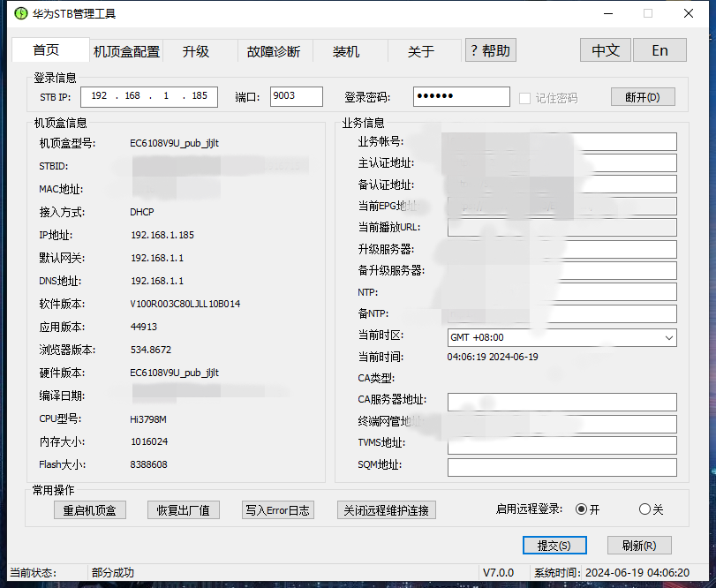Open the 关于 tab
This screenshot has width=716, height=588.
(x=421, y=51)
